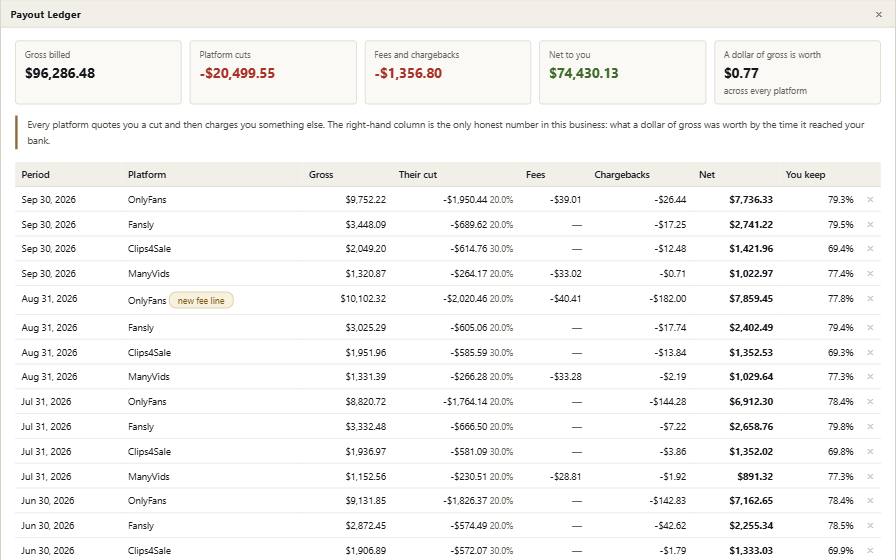This screenshot has width=896, height=560.
Task: Click the Their cut column header
Action: coord(418,175)
